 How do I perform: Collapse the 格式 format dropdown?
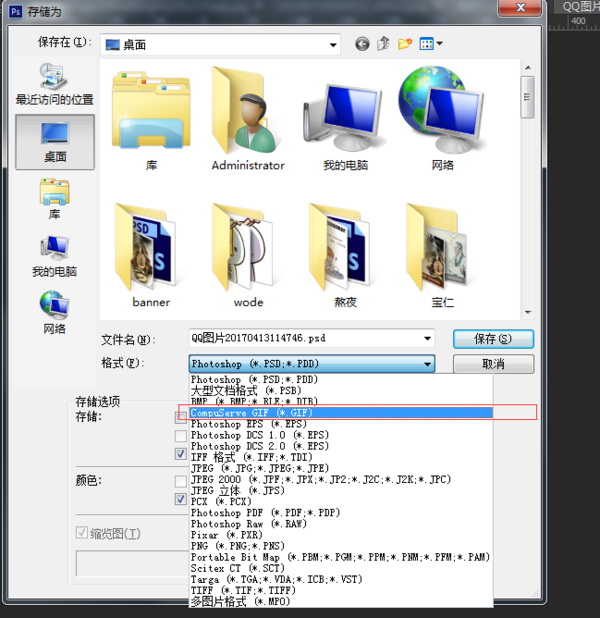(427, 364)
